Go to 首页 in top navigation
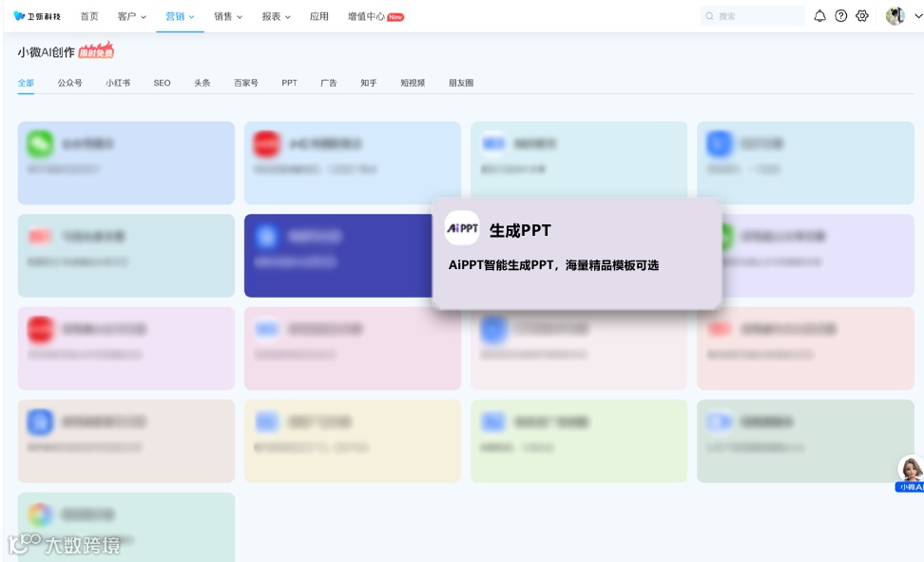924x562 pixels. coord(89,16)
